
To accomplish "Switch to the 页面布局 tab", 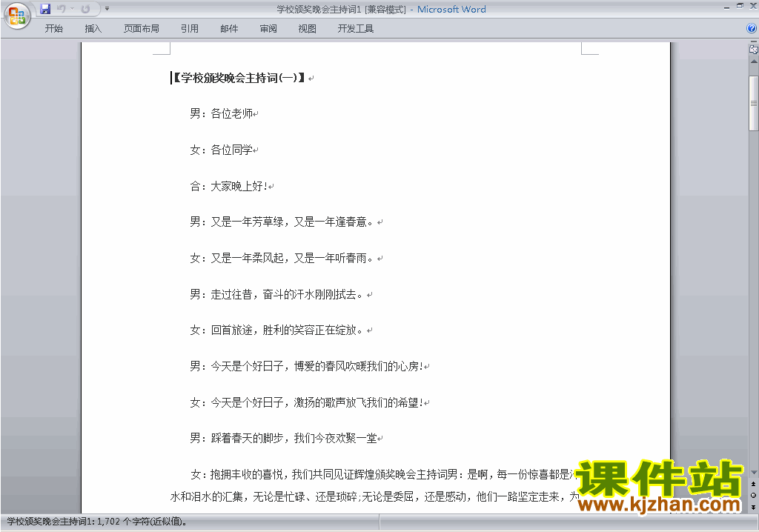I will point(142,29).
